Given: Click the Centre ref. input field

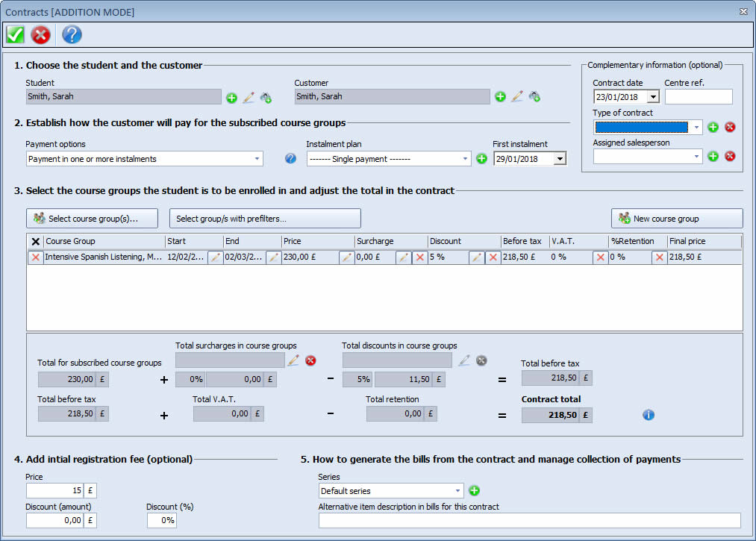Looking at the screenshot, I should coord(699,97).
